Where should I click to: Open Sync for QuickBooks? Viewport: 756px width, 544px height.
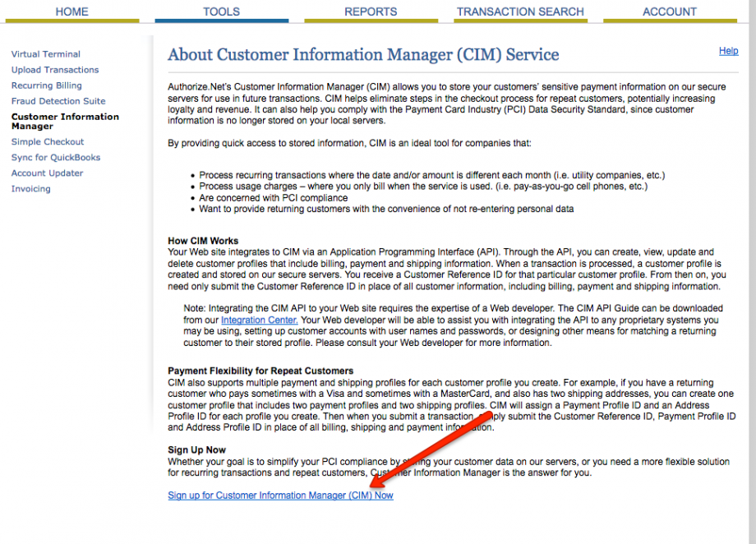[56, 158]
